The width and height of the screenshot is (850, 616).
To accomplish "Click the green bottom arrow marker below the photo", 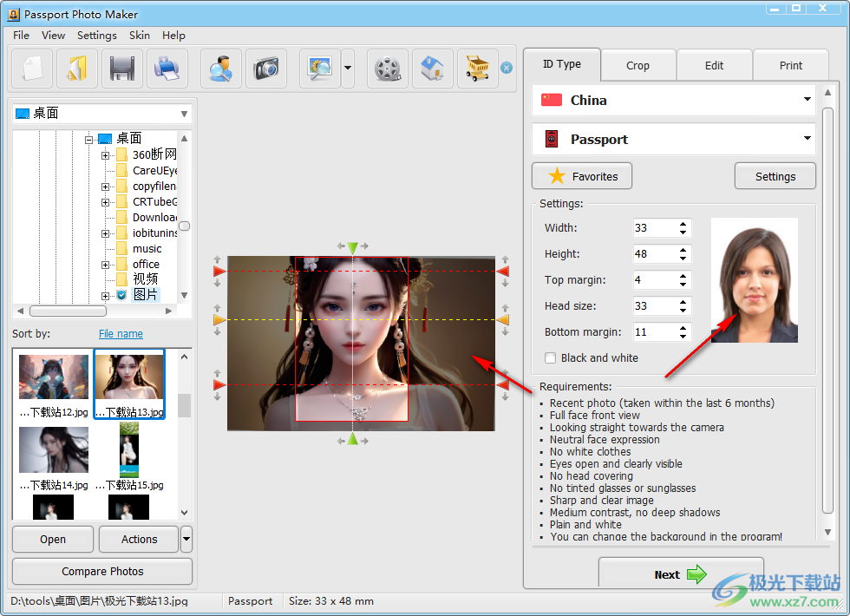I will click(x=353, y=439).
